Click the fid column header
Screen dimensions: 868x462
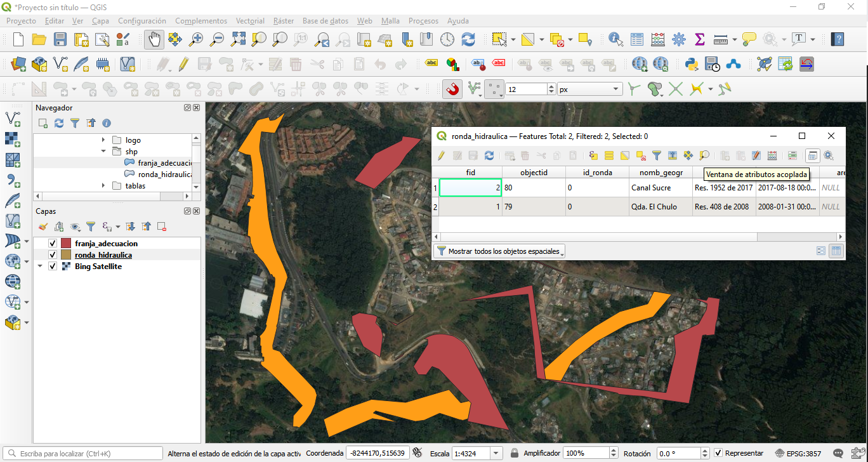[470, 172]
